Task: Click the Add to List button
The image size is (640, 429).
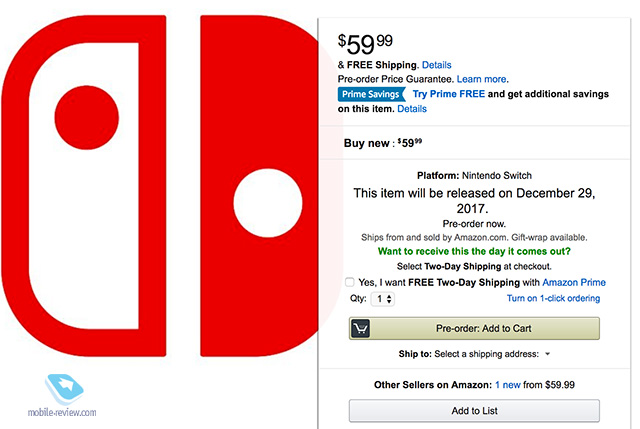Action: [x=474, y=411]
